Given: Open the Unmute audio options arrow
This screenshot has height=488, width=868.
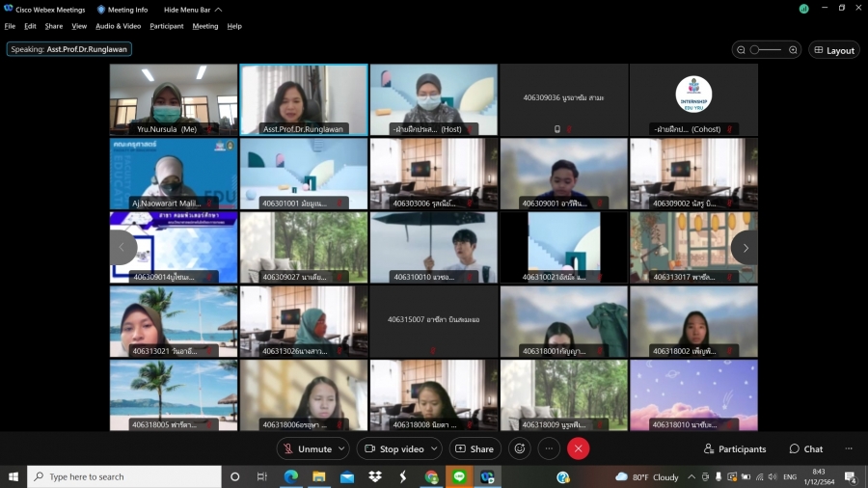Looking at the screenshot, I should click(341, 448).
